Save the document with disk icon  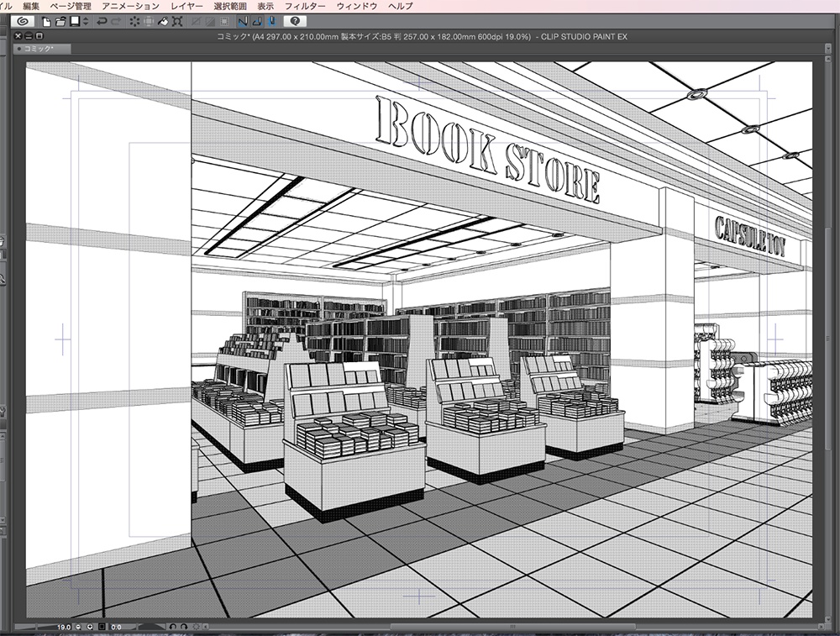click(x=75, y=22)
